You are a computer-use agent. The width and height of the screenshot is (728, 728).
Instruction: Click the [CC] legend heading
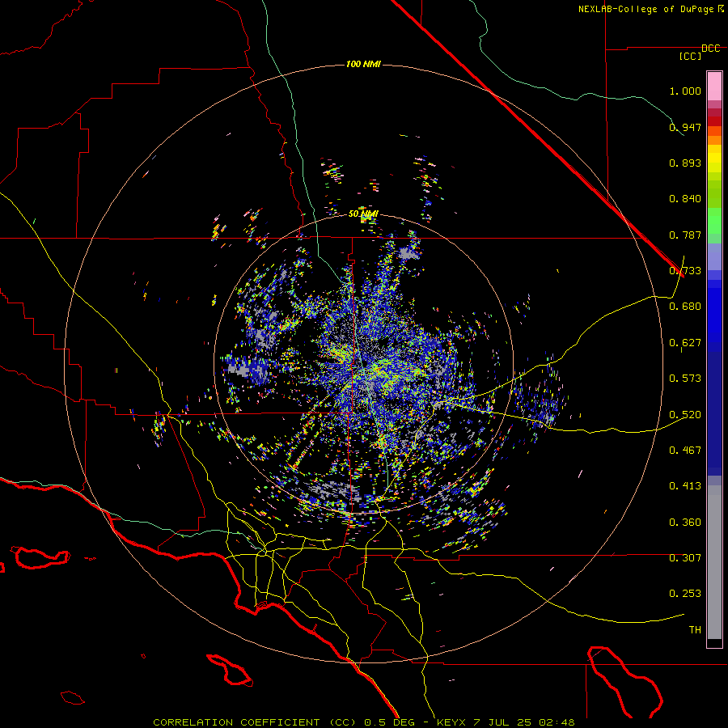point(690,56)
